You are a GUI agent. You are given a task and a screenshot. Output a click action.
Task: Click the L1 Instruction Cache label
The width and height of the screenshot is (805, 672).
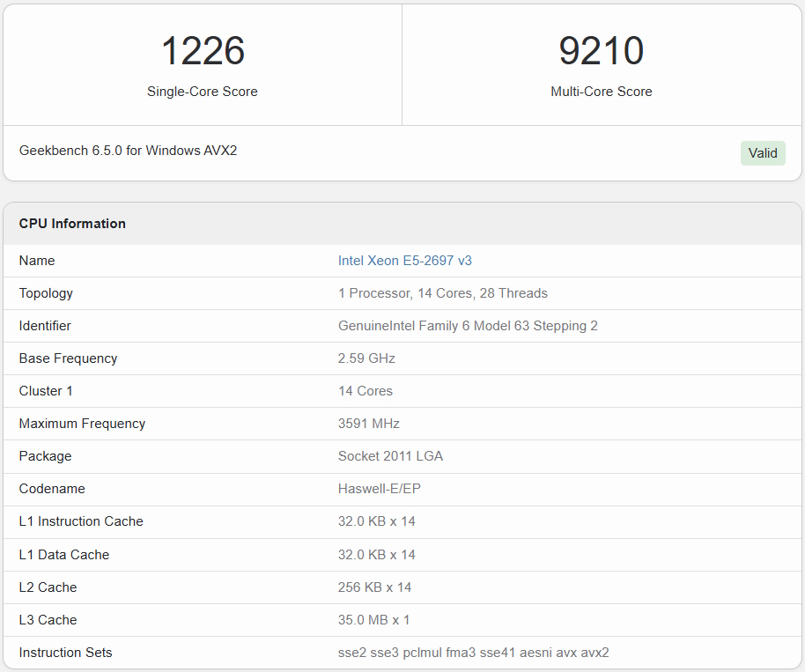point(81,521)
